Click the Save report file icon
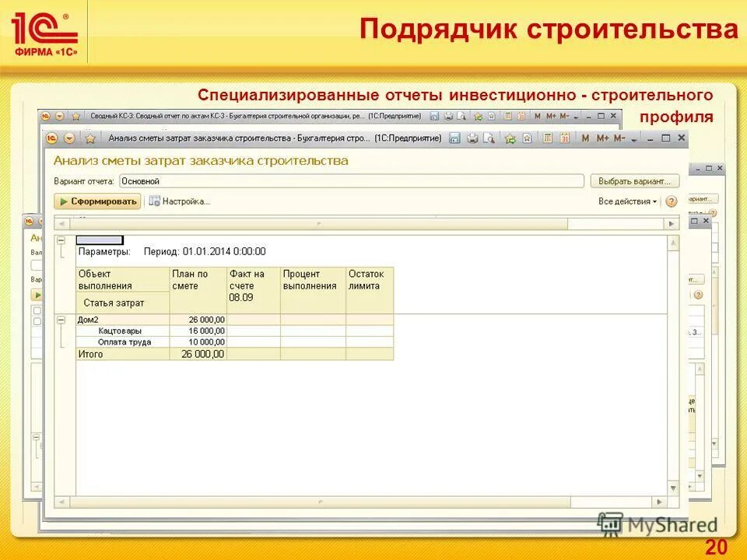The height and width of the screenshot is (560, 747). 456,138
